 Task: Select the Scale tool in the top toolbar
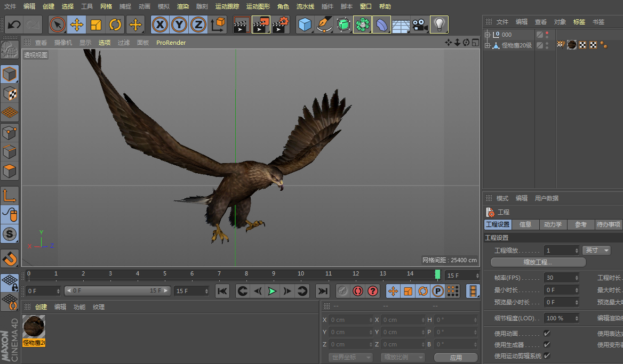96,25
